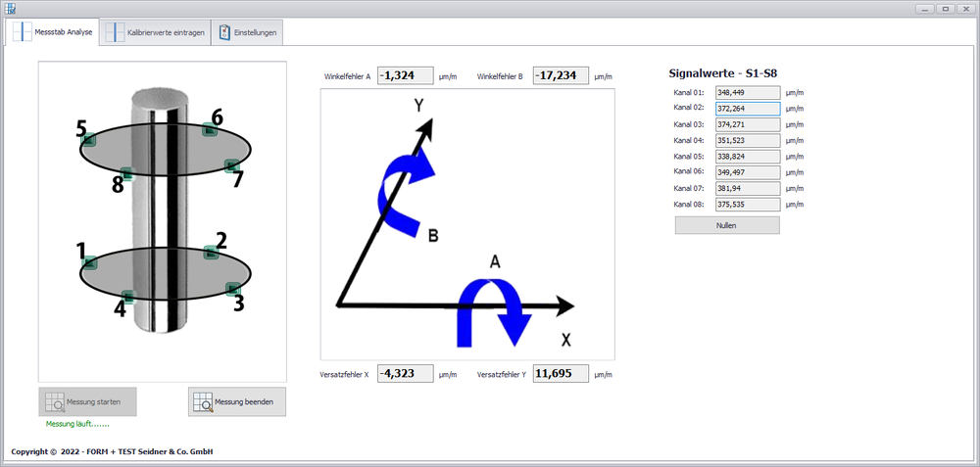Click the application icon in title bar

[10, 8]
